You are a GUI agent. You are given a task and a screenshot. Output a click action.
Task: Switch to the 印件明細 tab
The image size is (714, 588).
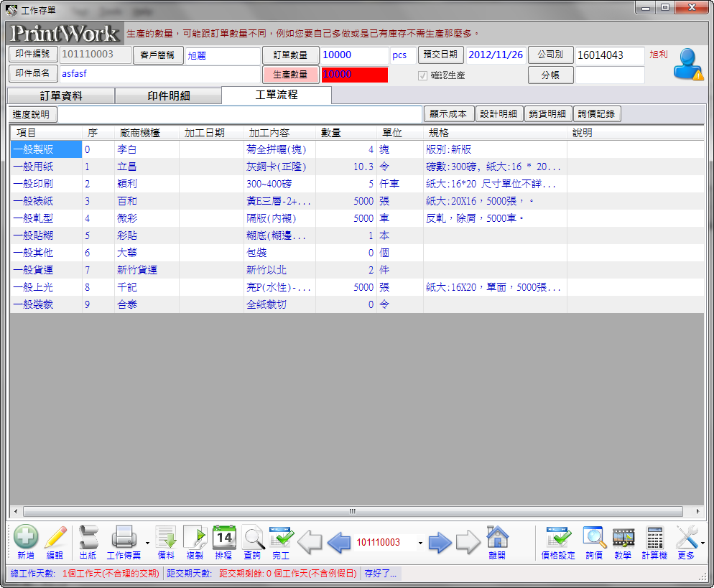point(169,96)
